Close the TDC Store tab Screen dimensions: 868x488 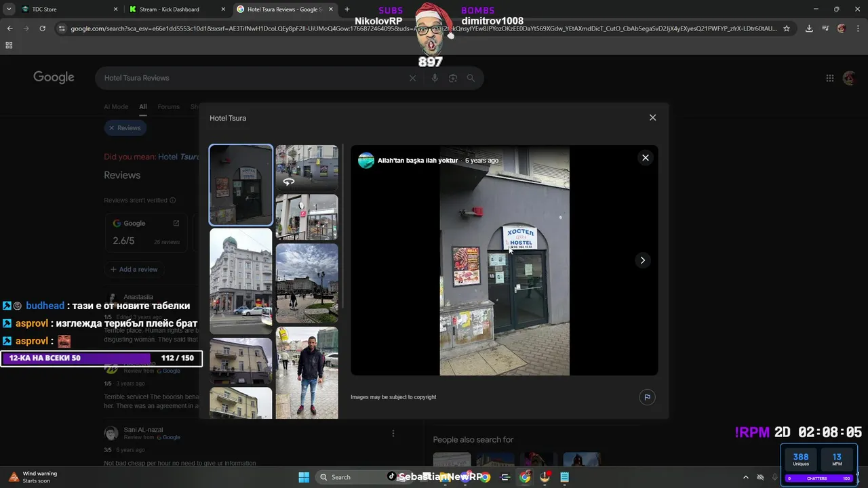click(x=115, y=9)
